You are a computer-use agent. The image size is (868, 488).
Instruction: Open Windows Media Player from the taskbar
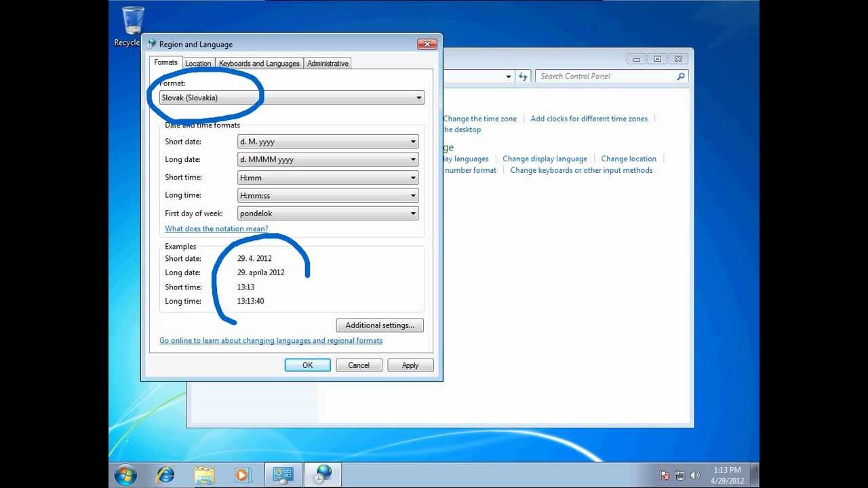(x=243, y=475)
